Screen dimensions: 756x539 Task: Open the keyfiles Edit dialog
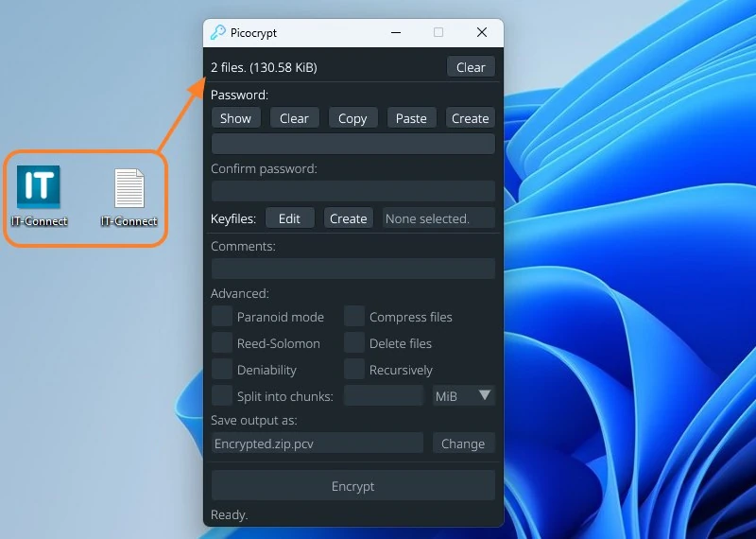click(x=289, y=218)
